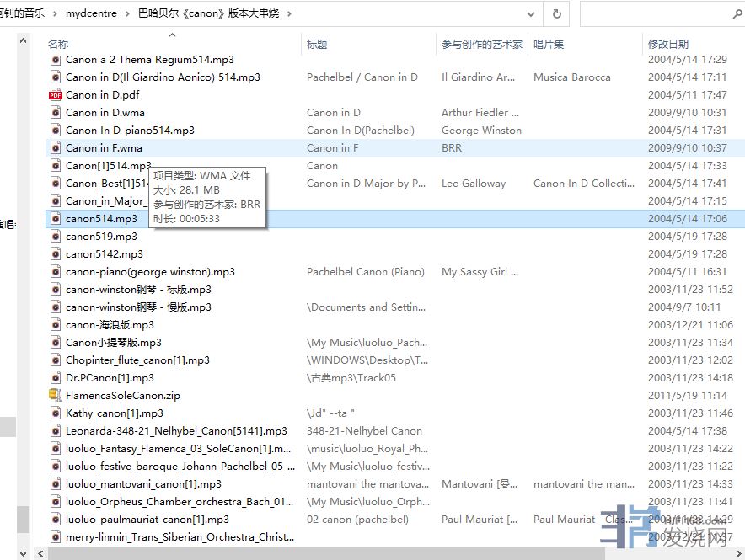Screen dimensions: 745x560
Task: Click the Kathy_canon[1].mp3 file icon
Action: click(56, 413)
